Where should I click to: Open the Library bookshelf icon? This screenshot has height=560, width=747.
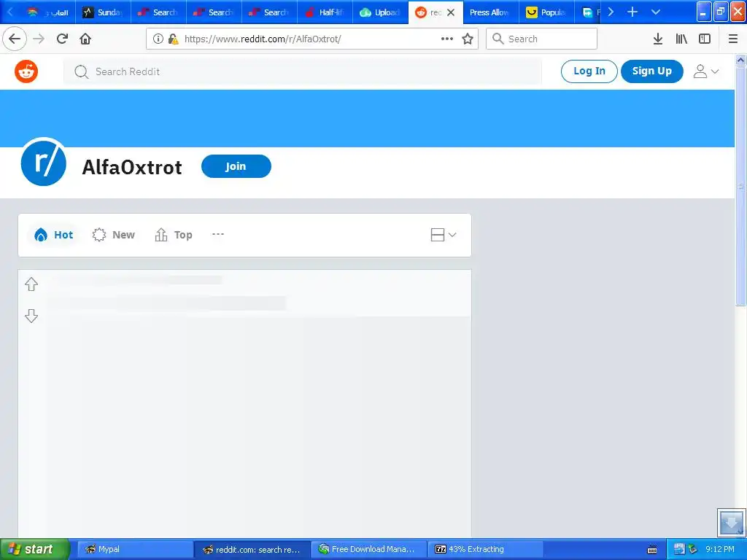click(x=681, y=39)
